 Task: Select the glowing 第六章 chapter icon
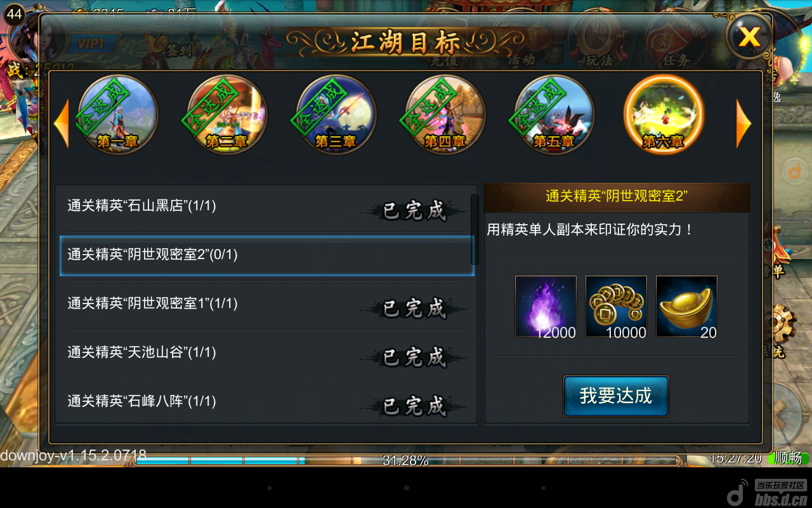click(664, 115)
